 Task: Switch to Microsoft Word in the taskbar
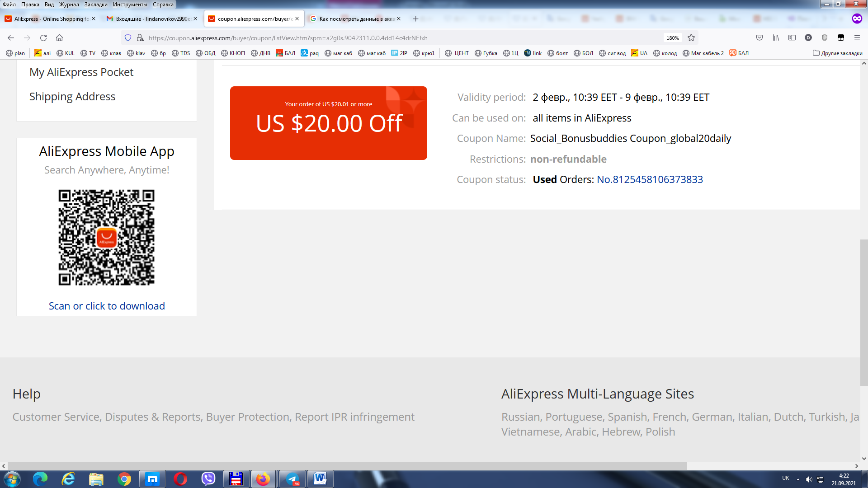(x=321, y=479)
